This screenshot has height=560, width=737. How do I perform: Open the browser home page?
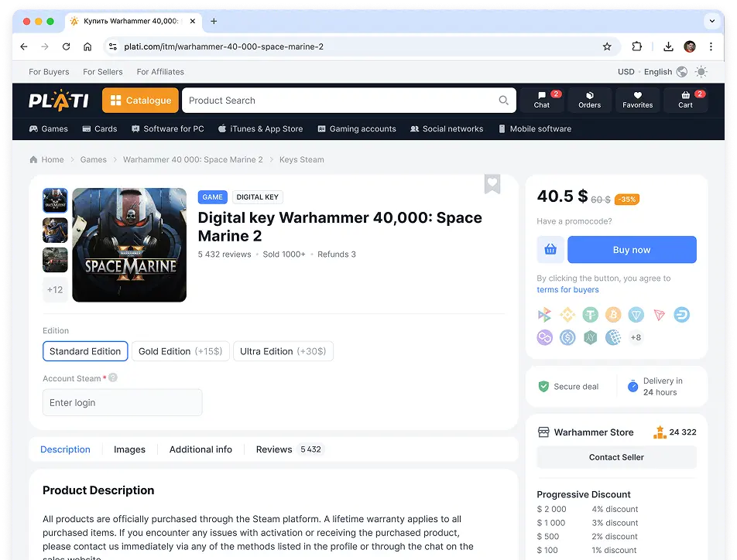(87, 46)
